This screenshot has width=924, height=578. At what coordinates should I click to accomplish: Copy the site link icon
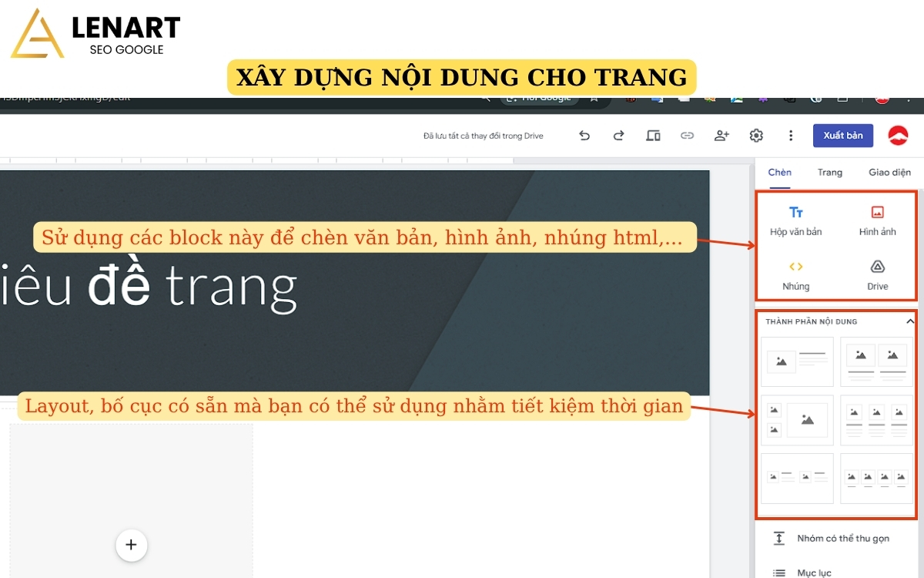tap(688, 135)
